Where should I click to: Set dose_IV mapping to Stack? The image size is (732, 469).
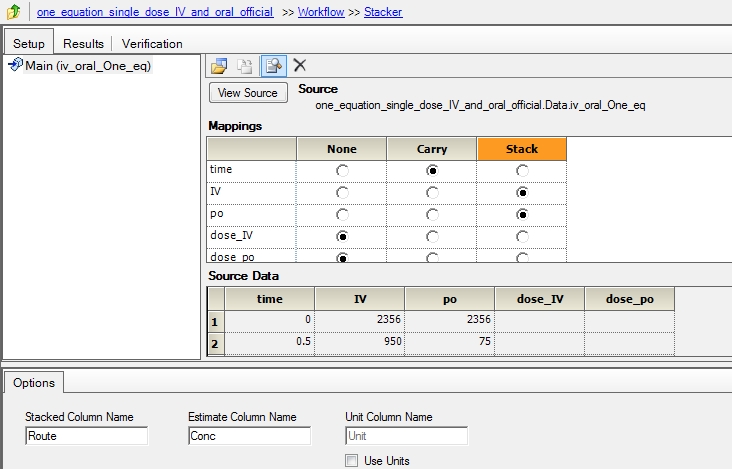[522, 237]
